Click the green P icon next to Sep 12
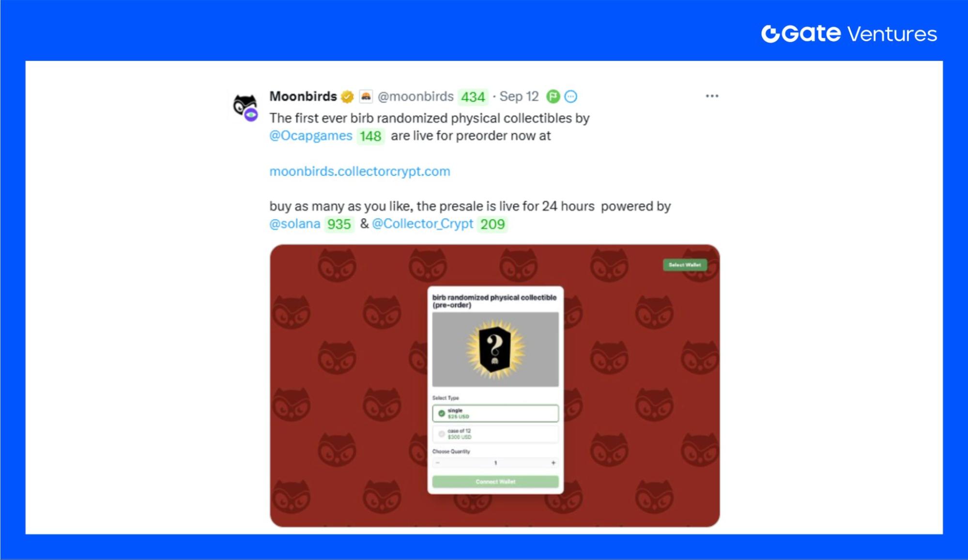 (553, 97)
